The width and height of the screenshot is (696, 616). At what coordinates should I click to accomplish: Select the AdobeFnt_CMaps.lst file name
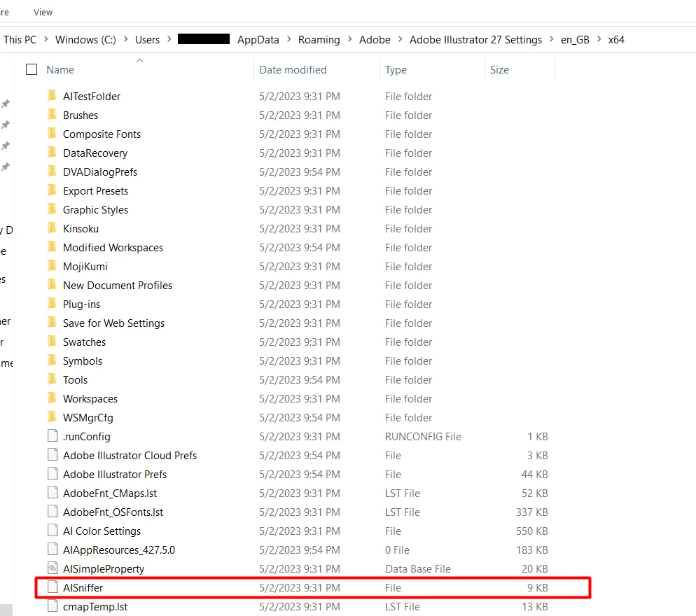(x=110, y=493)
